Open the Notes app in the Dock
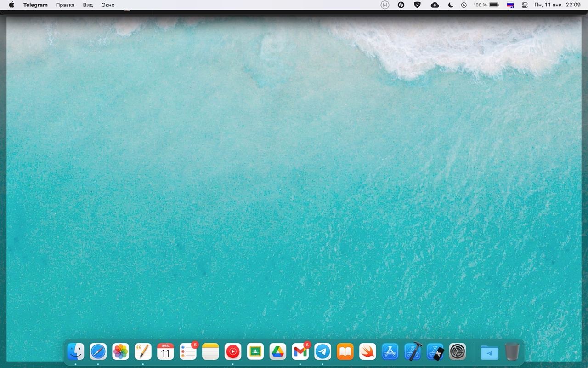588x368 pixels. 211,352
